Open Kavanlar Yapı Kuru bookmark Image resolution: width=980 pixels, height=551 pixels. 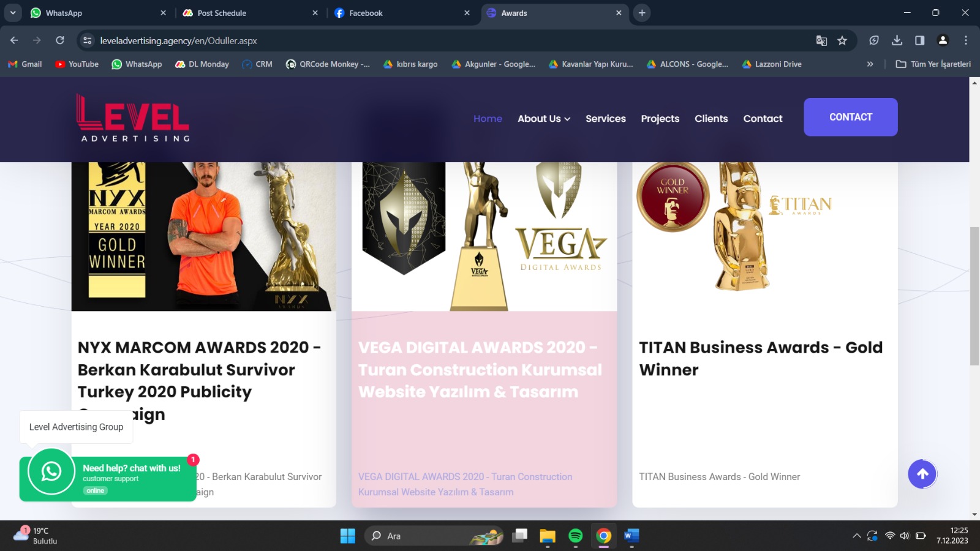click(591, 64)
